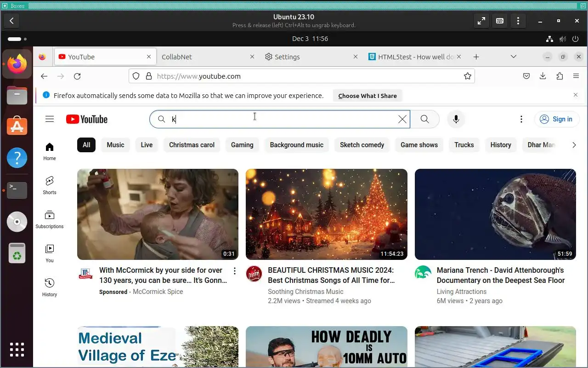Viewport: 588px width, 368px height.
Task: Open Firefox downloads panel
Action: point(543,76)
